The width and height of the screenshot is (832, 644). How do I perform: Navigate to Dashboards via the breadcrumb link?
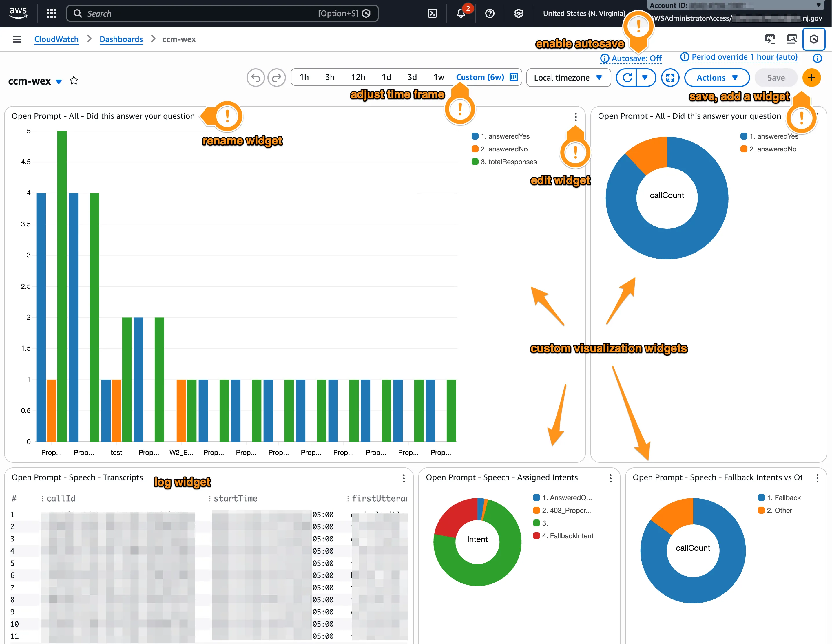point(121,39)
